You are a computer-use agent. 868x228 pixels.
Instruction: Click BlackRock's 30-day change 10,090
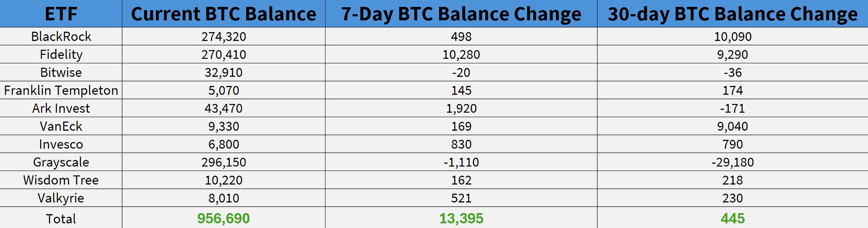(732, 36)
